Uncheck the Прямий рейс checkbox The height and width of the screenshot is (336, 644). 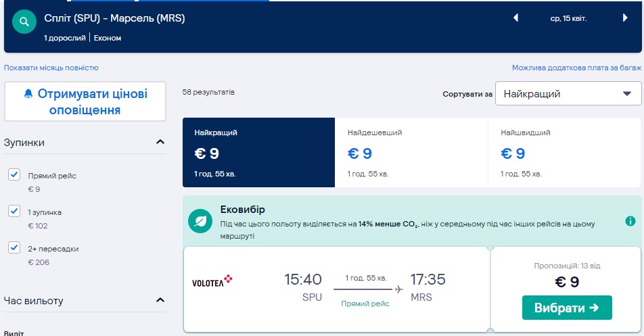click(x=14, y=175)
